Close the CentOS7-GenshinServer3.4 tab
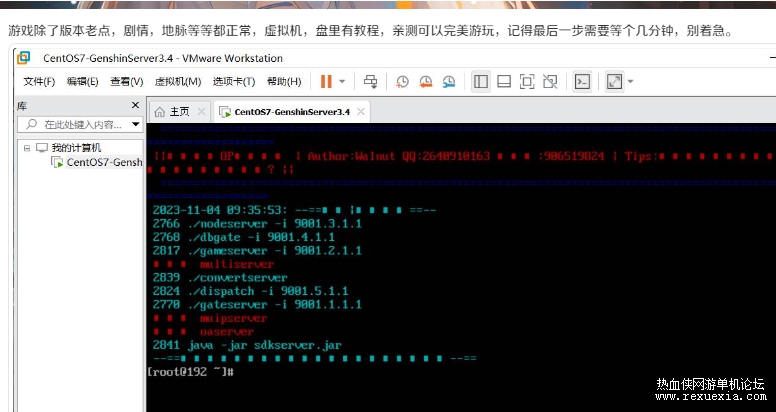Image resolution: width=776 pixels, height=412 pixels. pos(361,111)
